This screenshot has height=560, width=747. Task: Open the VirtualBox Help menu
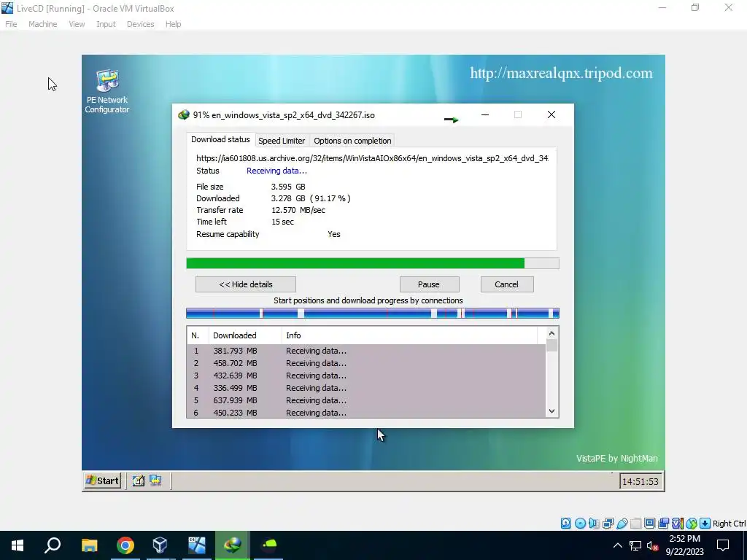pyautogui.click(x=174, y=24)
